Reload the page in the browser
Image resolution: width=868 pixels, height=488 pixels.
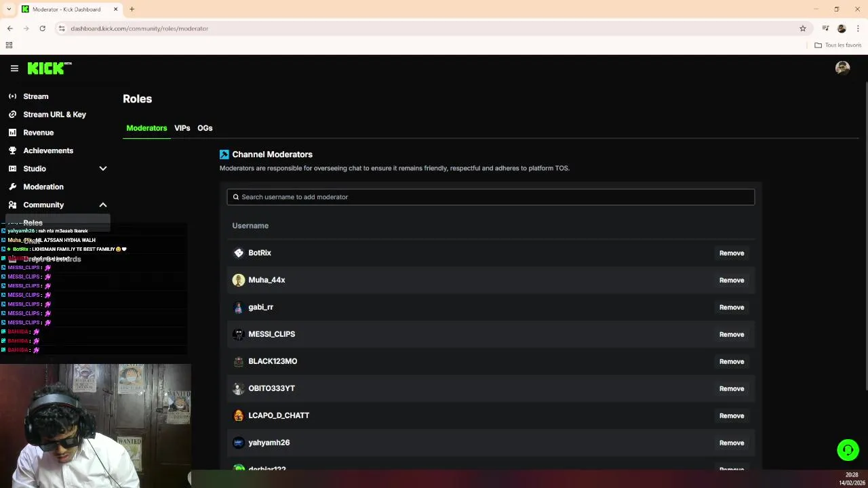[x=42, y=28]
